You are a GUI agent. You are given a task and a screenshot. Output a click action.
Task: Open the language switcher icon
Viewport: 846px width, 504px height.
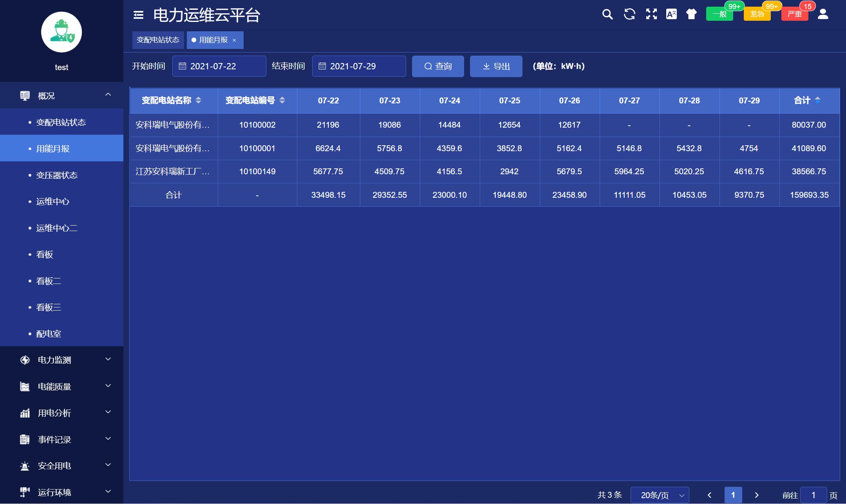[x=671, y=14]
